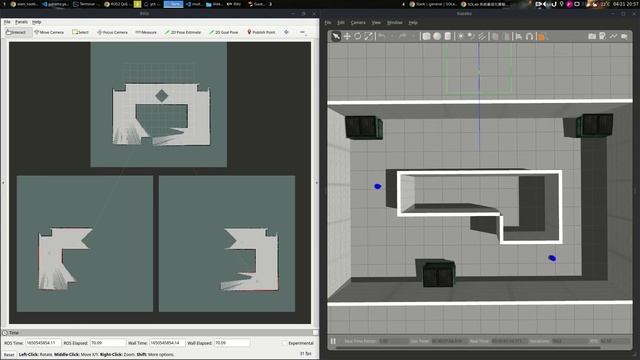The height and width of the screenshot is (360, 640).
Task: Select the Move Camera tool in RViz
Action: point(49,32)
